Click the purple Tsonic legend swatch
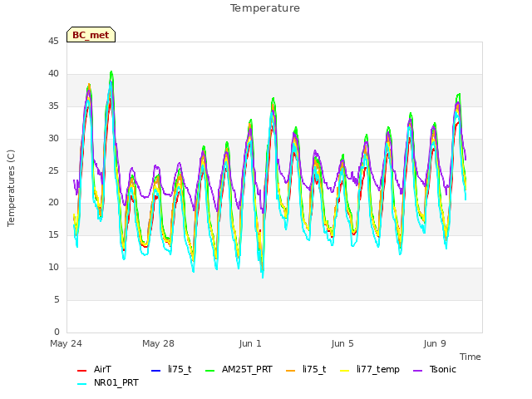 [x=417, y=371]
